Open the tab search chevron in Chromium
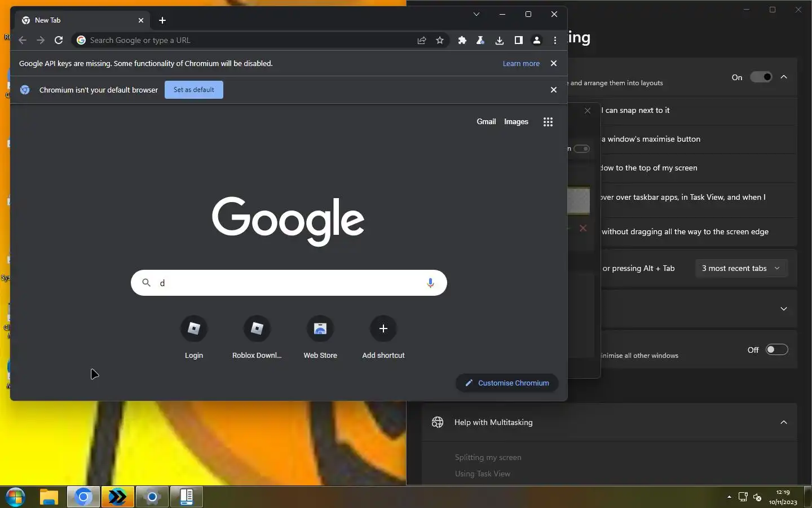The width and height of the screenshot is (812, 508). tap(476, 14)
